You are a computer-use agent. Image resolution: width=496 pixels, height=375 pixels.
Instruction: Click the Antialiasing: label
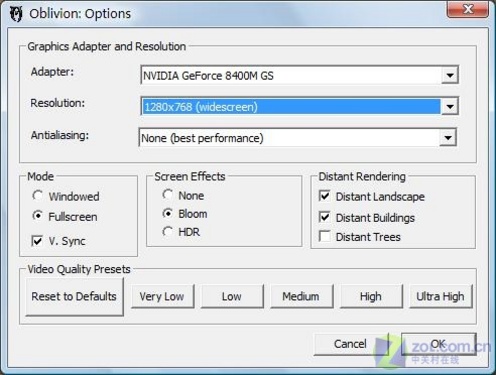click(60, 135)
